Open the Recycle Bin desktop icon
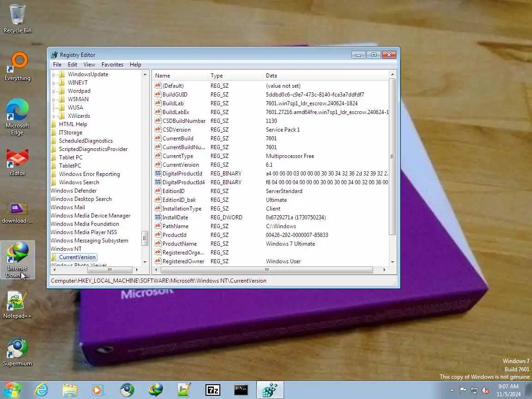The image size is (532, 399). [x=17, y=18]
